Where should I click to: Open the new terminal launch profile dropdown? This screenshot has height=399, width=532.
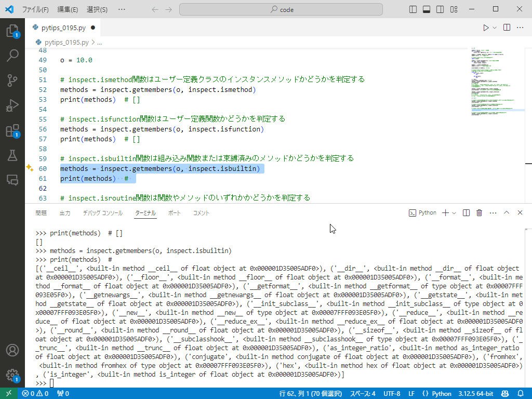coord(454,213)
